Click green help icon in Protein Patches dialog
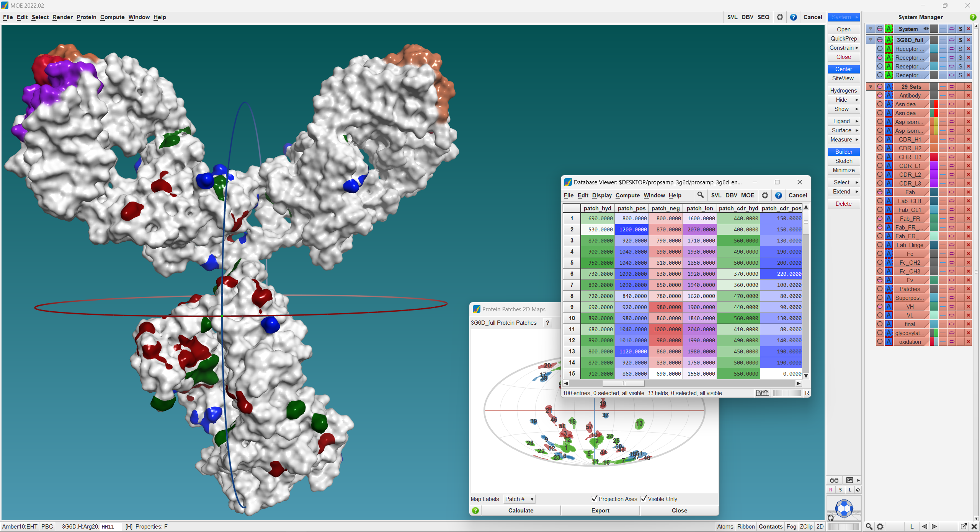 (475, 511)
